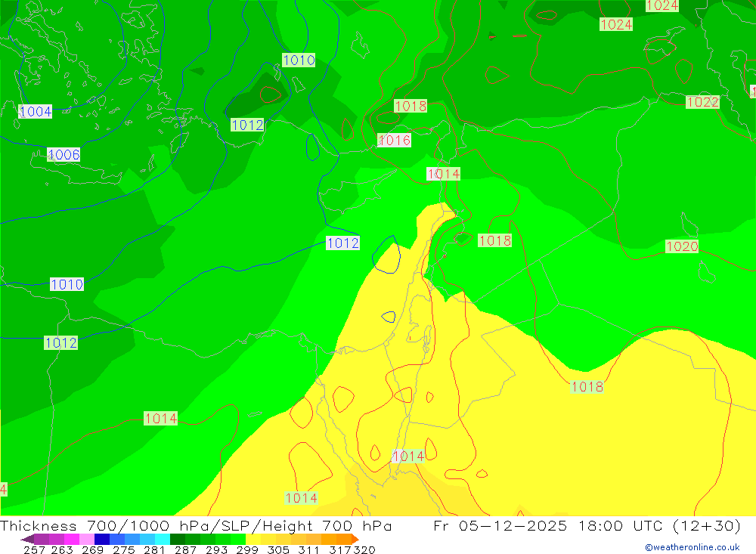Click the 269 legend scale value

[92, 549]
